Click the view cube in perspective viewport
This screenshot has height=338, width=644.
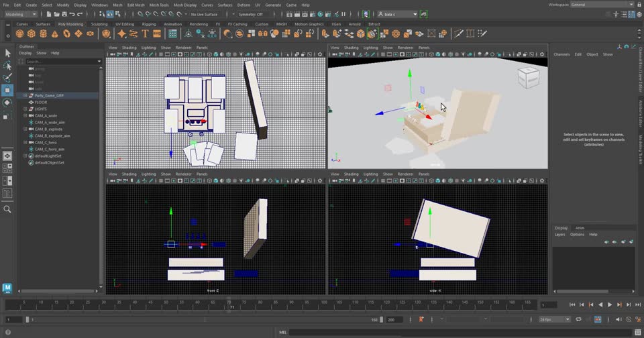(x=528, y=77)
